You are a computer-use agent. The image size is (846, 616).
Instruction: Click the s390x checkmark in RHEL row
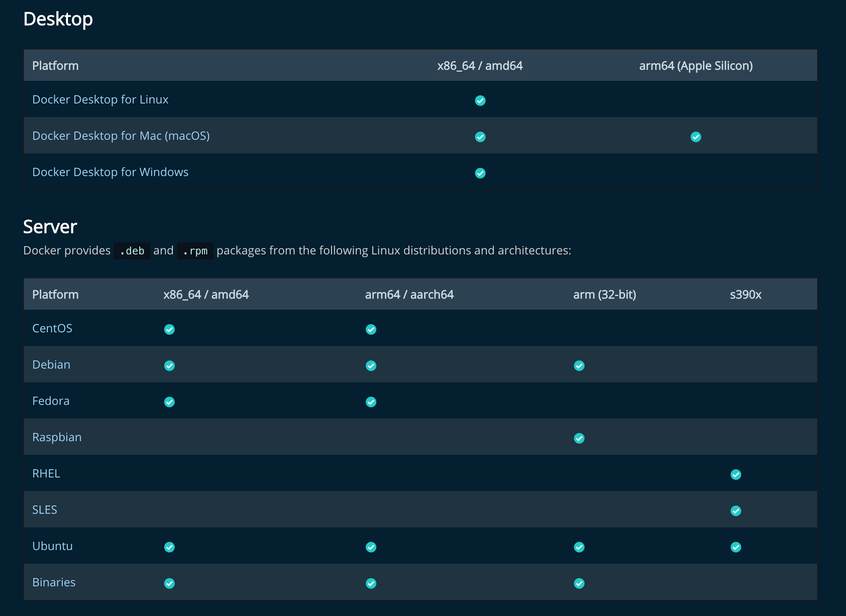pyautogui.click(x=736, y=475)
